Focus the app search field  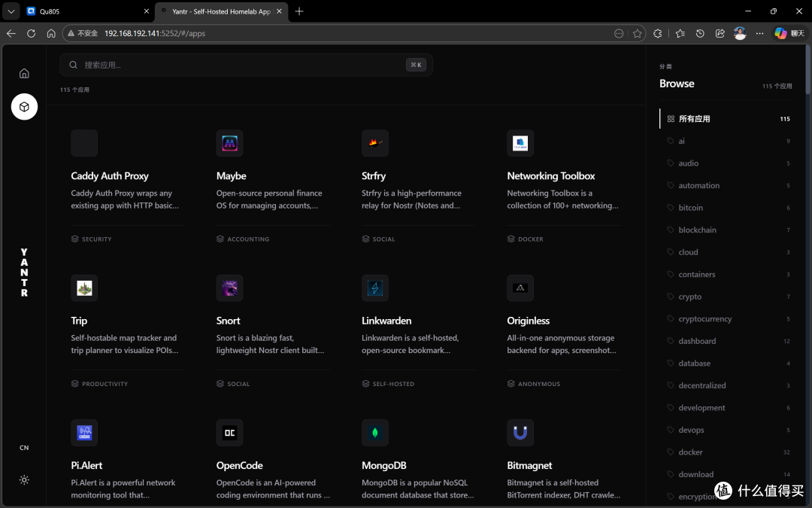coord(246,65)
